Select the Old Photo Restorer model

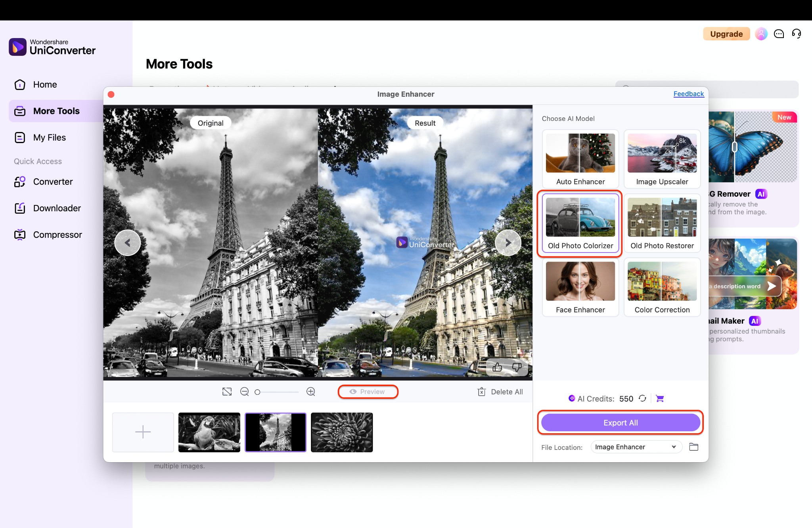662,224
